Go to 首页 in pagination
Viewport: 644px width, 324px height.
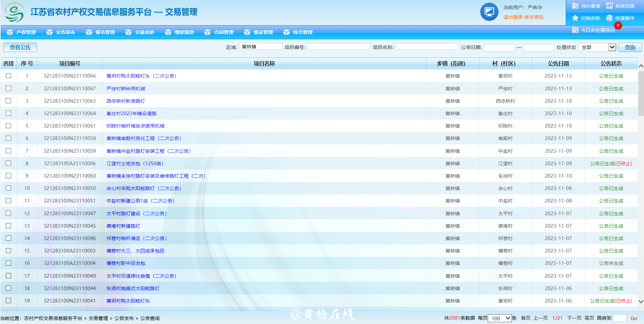coord(526,318)
